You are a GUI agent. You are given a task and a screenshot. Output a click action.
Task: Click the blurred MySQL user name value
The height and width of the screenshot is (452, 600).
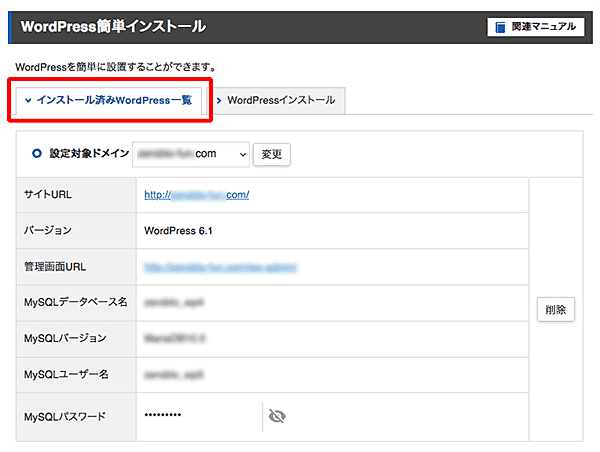tap(174, 374)
